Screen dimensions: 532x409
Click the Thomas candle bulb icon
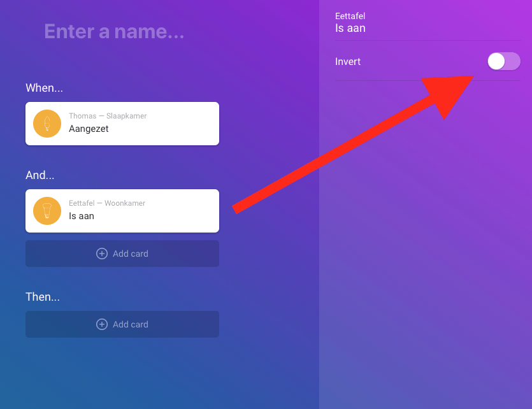47,124
